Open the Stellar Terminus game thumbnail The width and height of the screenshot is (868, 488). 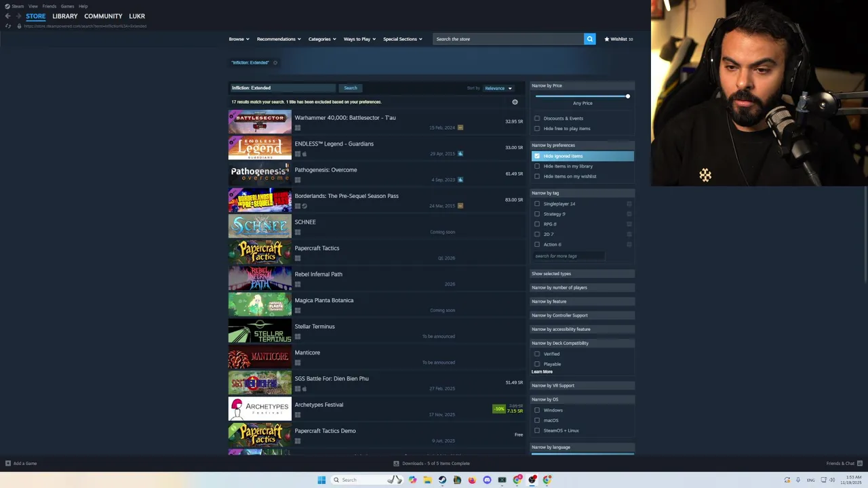pos(260,331)
